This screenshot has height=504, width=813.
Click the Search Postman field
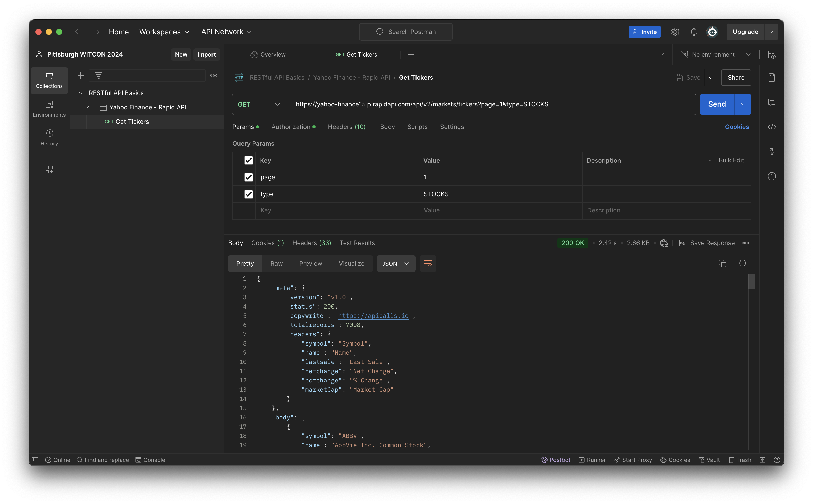click(406, 32)
